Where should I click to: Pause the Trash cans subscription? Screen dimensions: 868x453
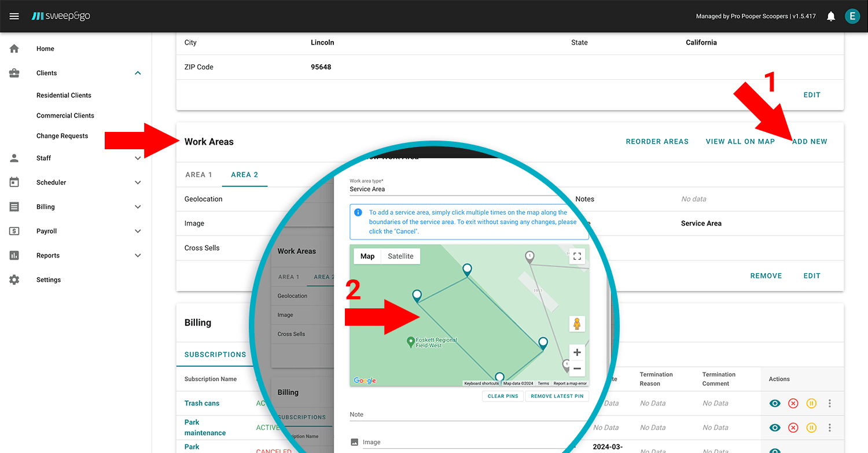pos(811,403)
